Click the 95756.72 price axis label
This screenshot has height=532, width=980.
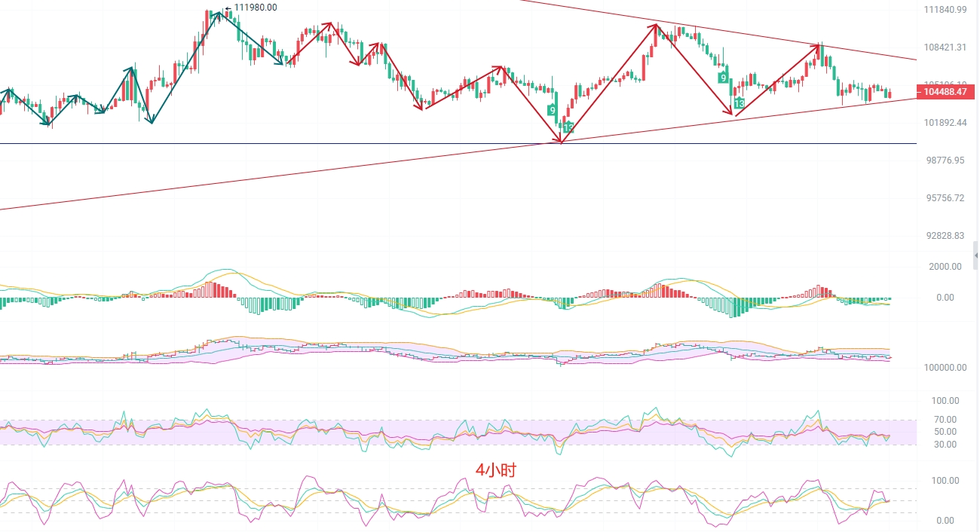pyautogui.click(x=945, y=198)
